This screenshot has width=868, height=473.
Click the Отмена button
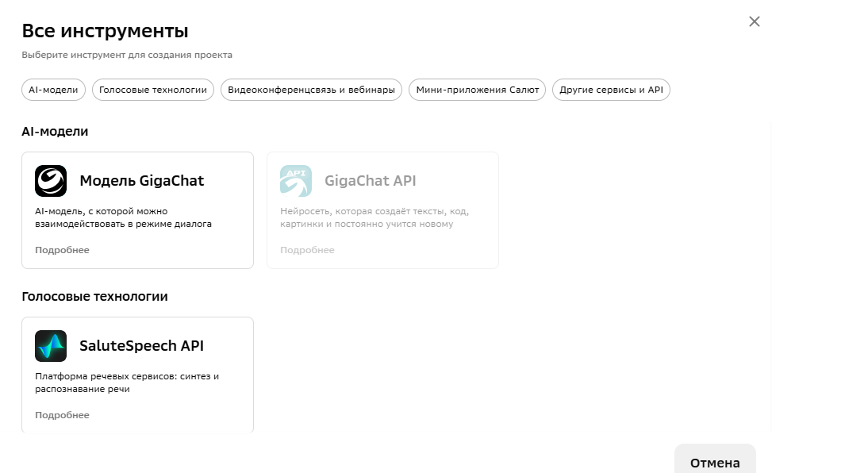[715, 460]
